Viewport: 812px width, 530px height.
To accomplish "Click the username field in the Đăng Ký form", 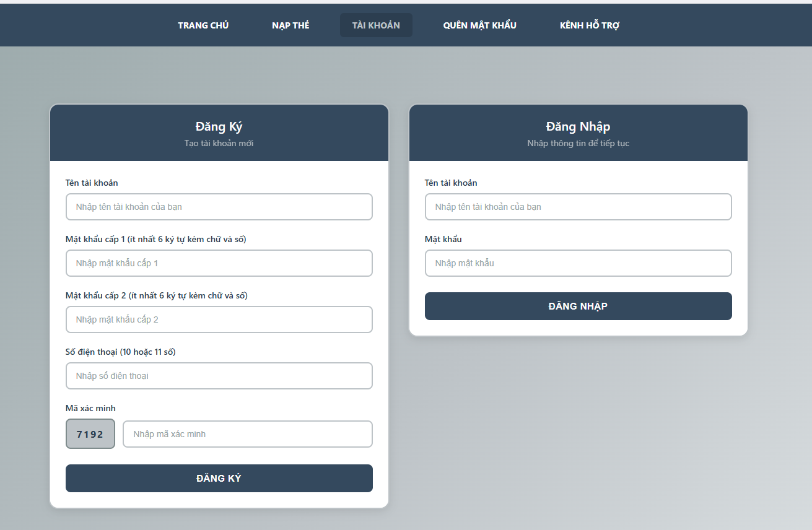I will click(219, 207).
